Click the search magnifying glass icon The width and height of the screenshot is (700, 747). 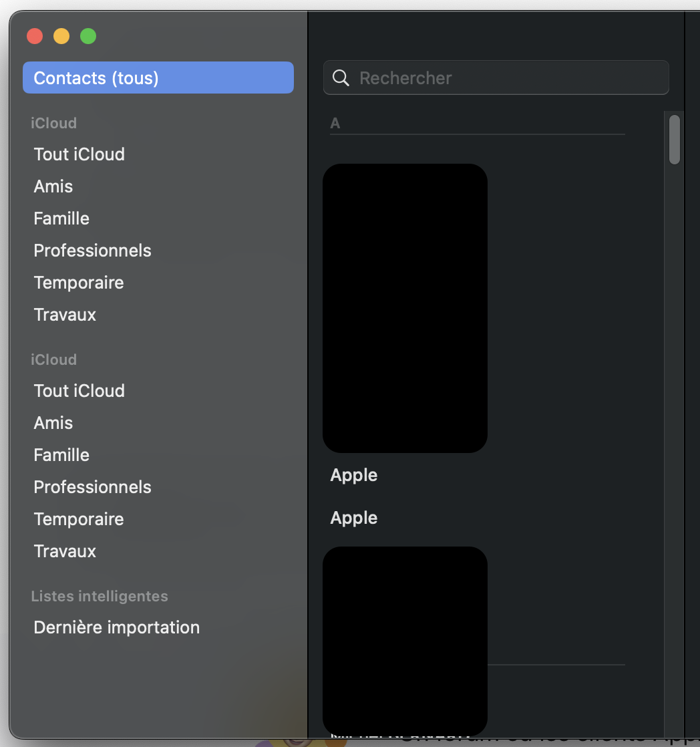click(x=341, y=78)
